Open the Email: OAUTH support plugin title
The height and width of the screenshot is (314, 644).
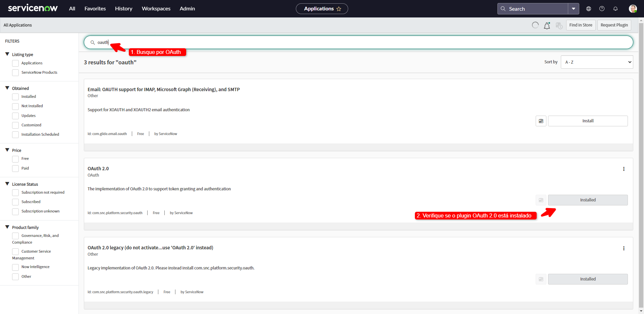(x=164, y=89)
